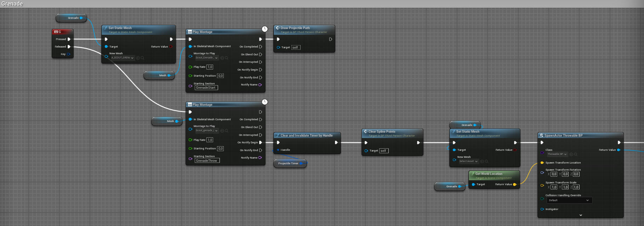Click the Instigator input pin on SpawnActor node
Screen dimensions: 644x226
pyautogui.click(x=542, y=209)
